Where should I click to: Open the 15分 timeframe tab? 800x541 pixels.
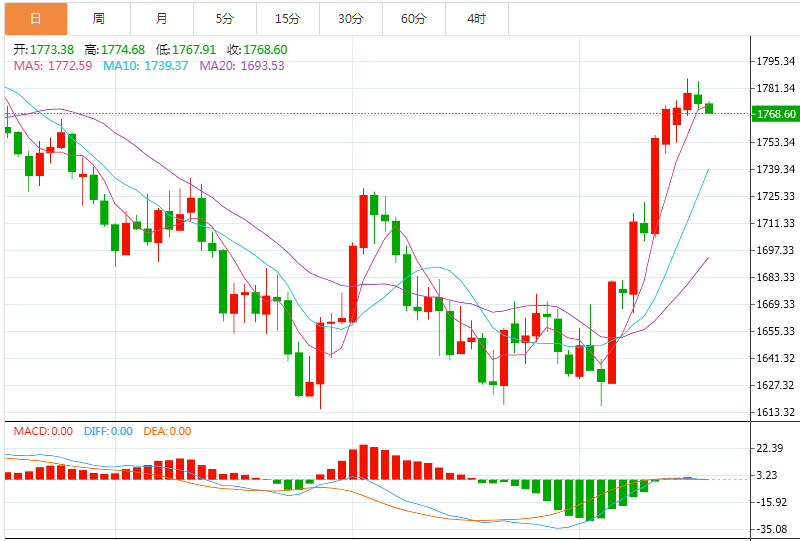point(288,19)
